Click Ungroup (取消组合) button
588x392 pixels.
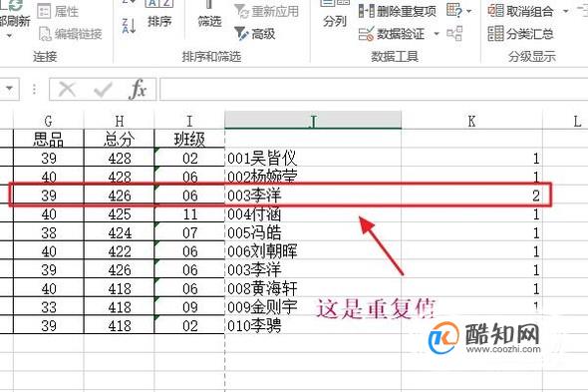click(x=520, y=11)
